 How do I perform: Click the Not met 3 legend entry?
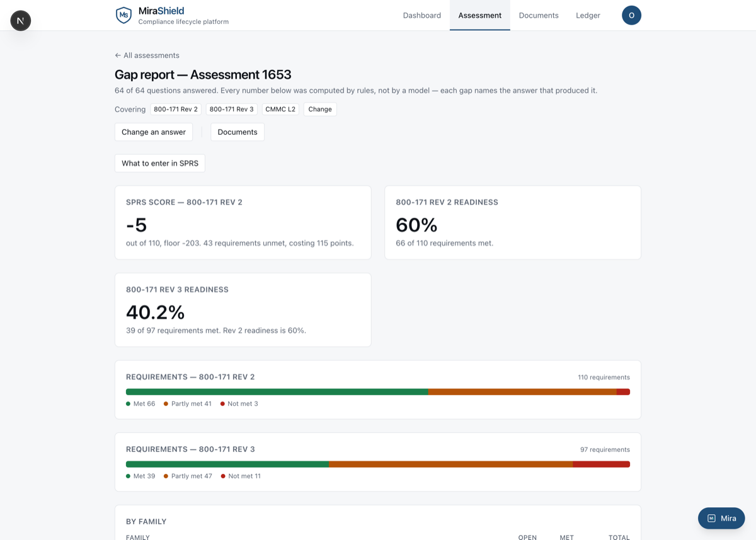pos(239,404)
